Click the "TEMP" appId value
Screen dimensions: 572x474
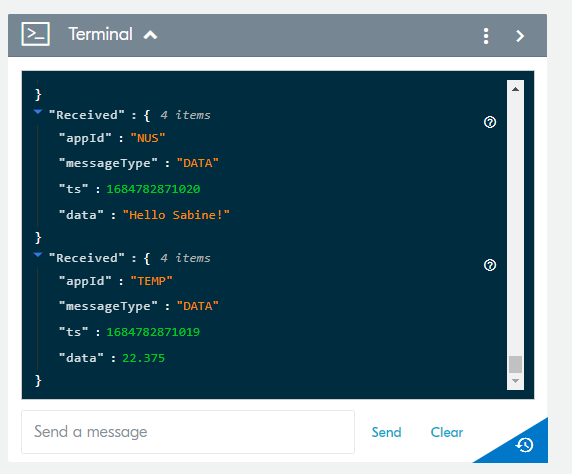151,281
